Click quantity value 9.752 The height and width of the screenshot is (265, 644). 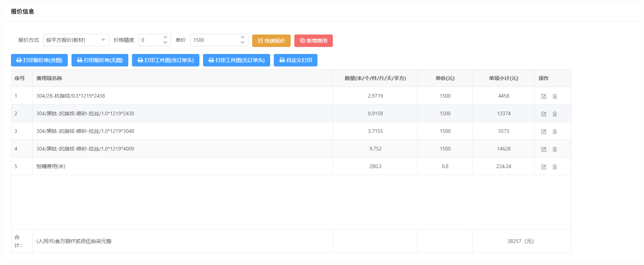coord(375,149)
